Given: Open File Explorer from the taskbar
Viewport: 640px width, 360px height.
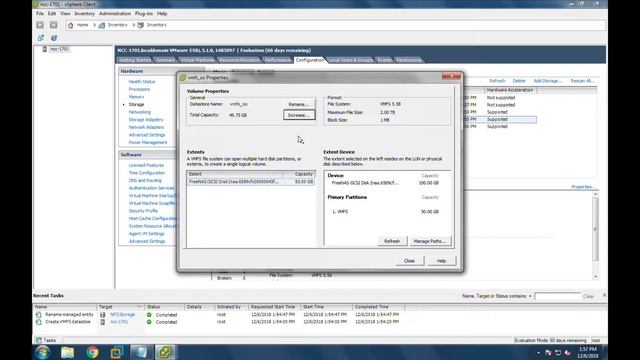Looking at the screenshot, I should point(68,352).
